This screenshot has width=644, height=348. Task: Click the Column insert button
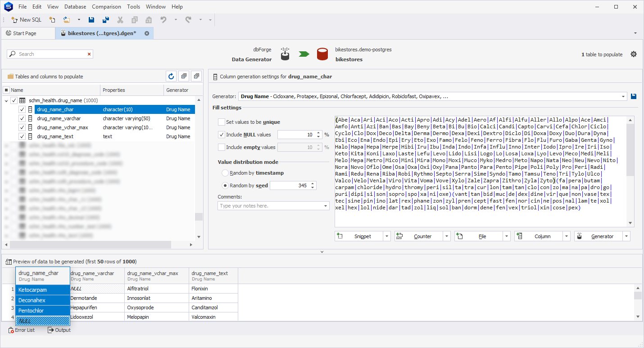539,236
